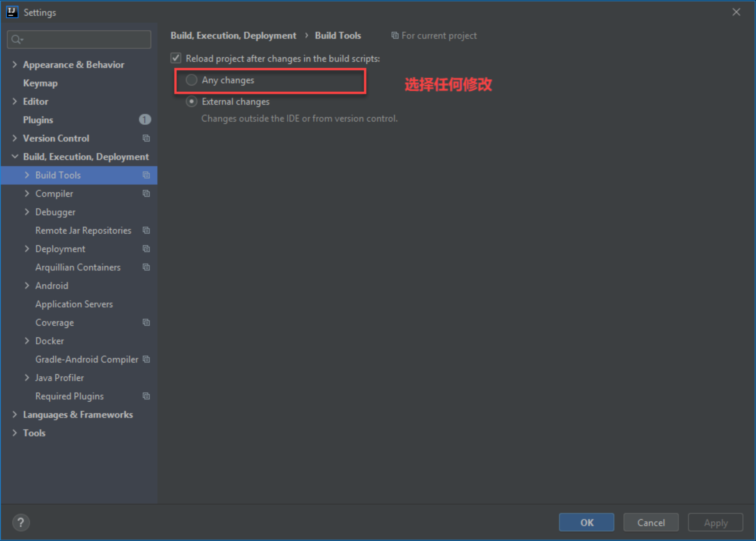The image size is (756, 541).
Task: Click project-level icon beside Version Control
Action: pos(146,138)
